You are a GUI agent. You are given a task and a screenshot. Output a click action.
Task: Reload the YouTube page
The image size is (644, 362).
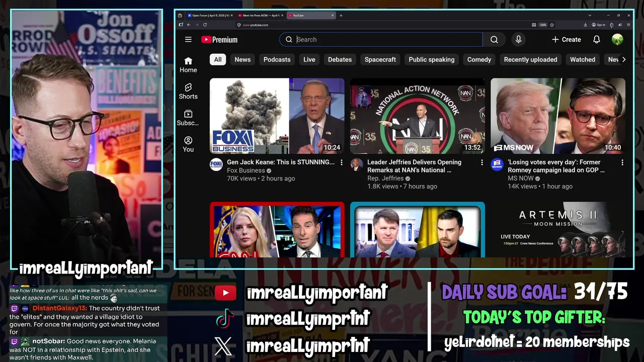pos(205,25)
